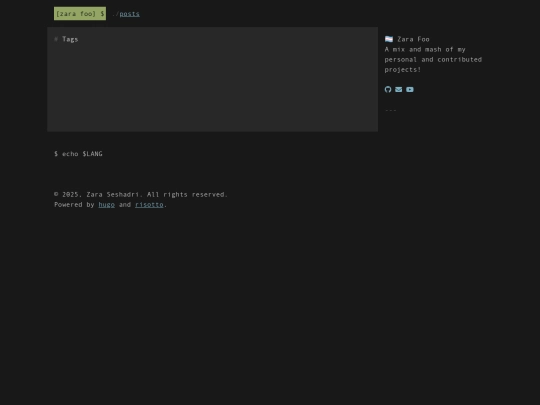Click the "$ echo $LANG" line
This screenshot has height=405, width=540.
78,154
